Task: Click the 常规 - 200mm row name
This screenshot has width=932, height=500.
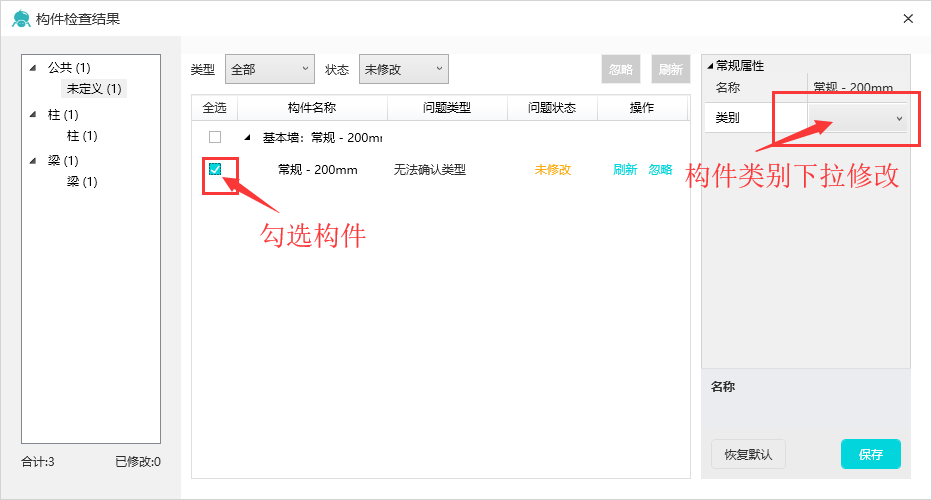Action: [318, 169]
